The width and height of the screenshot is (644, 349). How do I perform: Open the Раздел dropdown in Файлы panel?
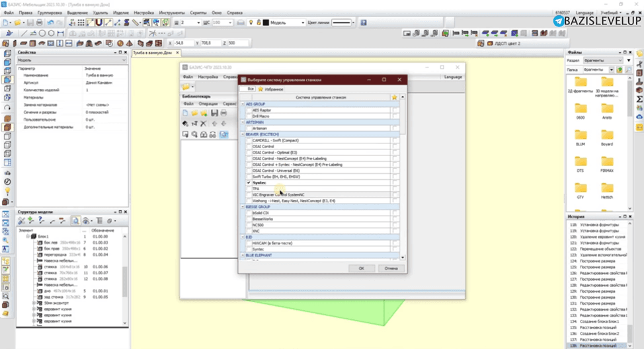[x=603, y=60]
